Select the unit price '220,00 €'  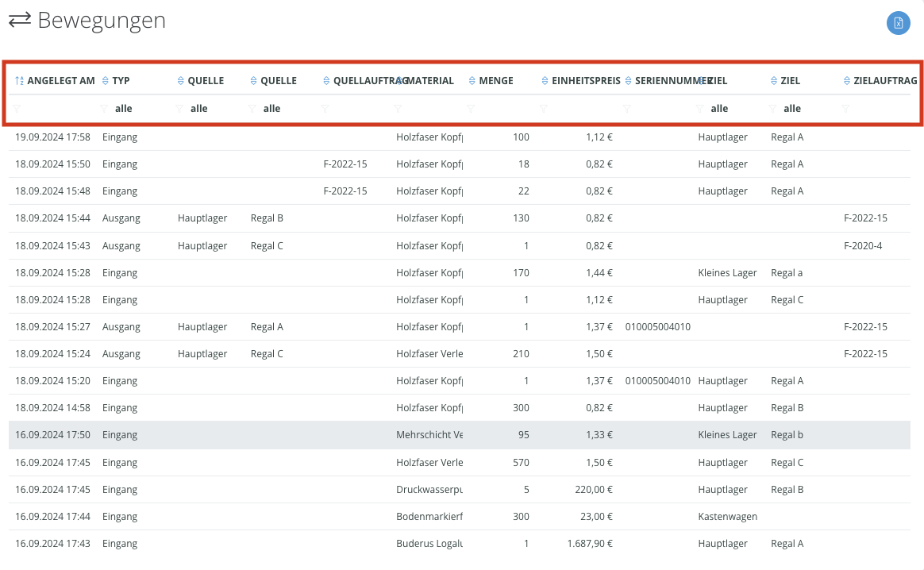click(594, 490)
